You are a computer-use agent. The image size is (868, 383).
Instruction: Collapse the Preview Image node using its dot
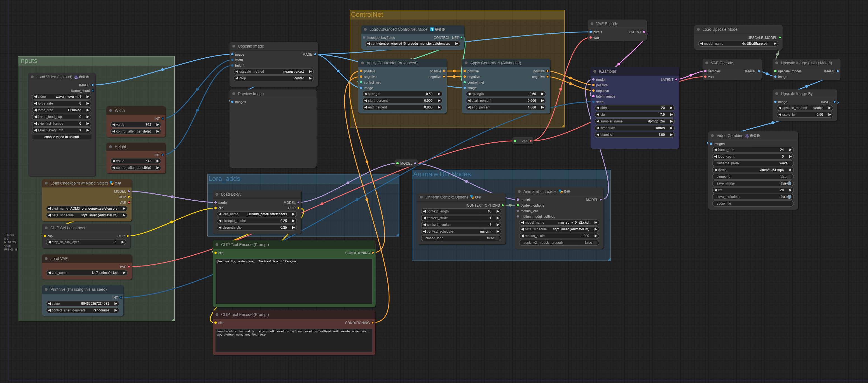point(233,94)
